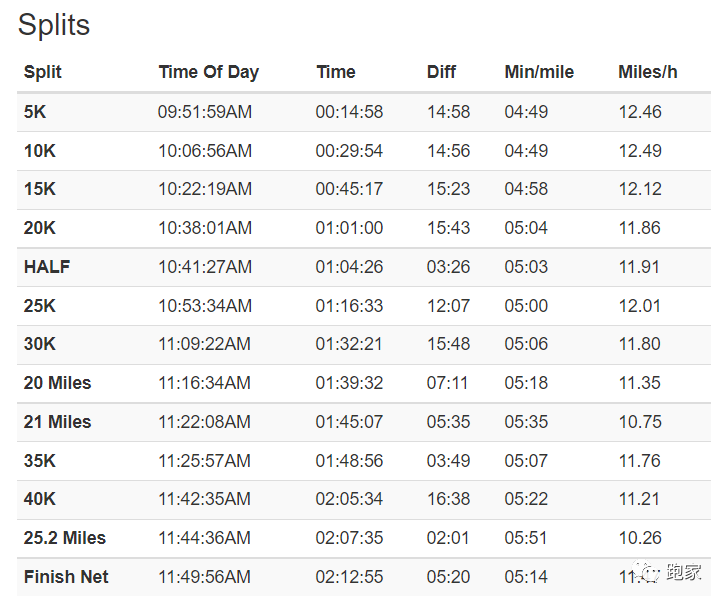The width and height of the screenshot is (725, 604).
Task: Click the Diff column header
Action: pyautogui.click(x=441, y=72)
